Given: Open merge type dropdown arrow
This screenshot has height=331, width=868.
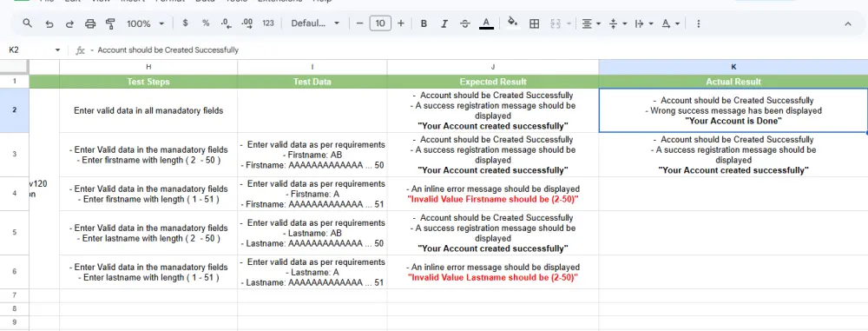Looking at the screenshot, I should click(x=569, y=23).
